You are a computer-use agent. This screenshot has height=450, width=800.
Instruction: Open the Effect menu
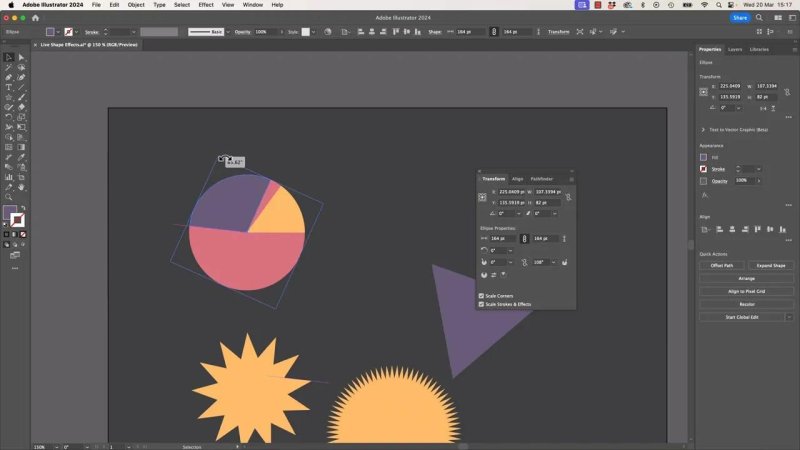pos(206,5)
